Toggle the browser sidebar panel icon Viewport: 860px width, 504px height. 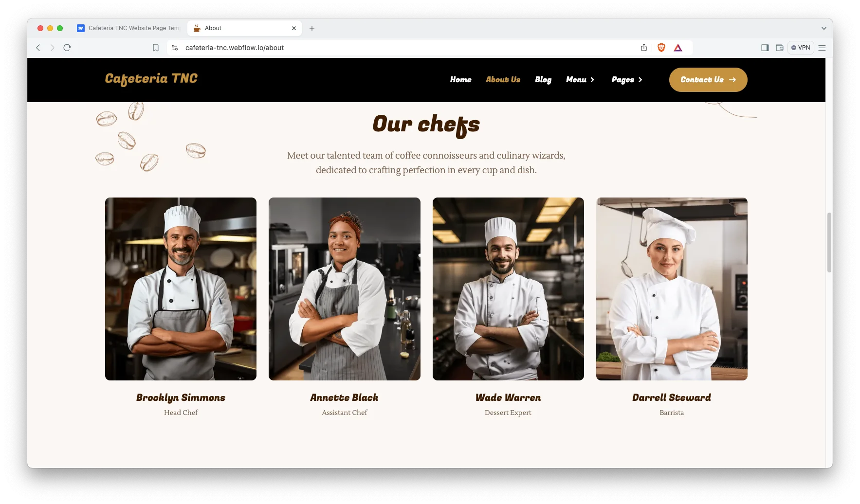pos(765,48)
